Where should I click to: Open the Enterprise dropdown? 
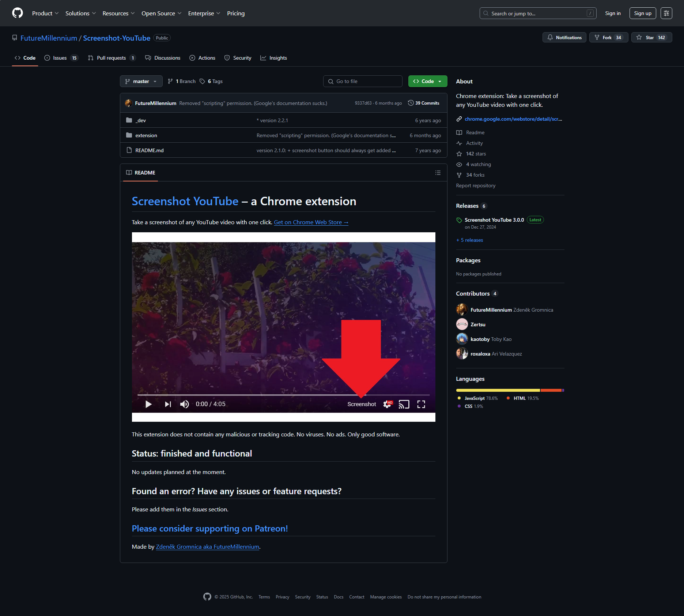pos(204,13)
